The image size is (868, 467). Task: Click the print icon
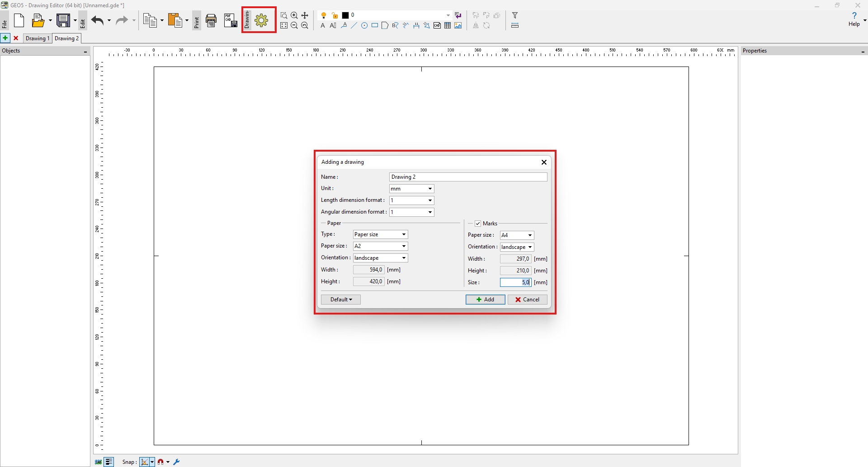pos(211,20)
